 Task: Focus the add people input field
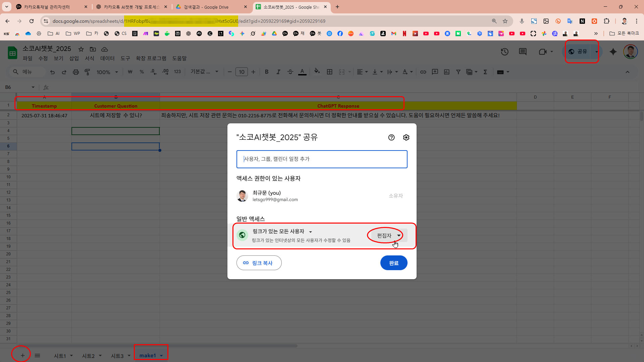[x=322, y=159]
